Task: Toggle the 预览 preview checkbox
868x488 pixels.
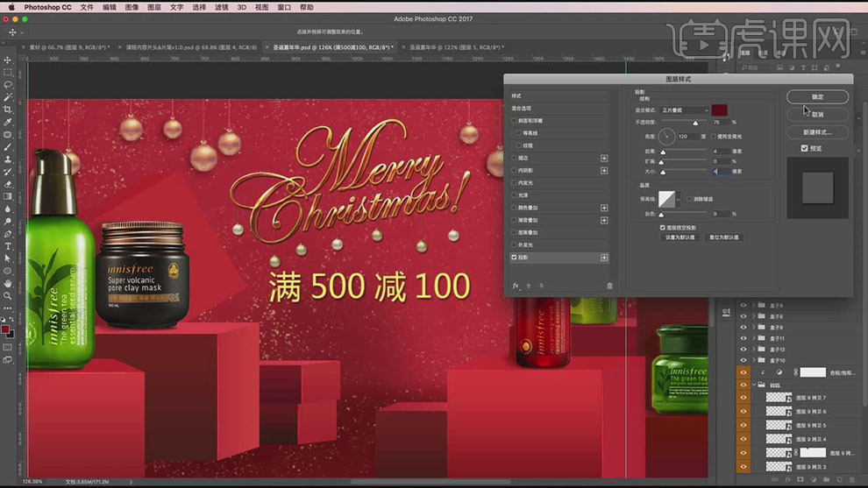Action: pyautogui.click(x=804, y=148)
